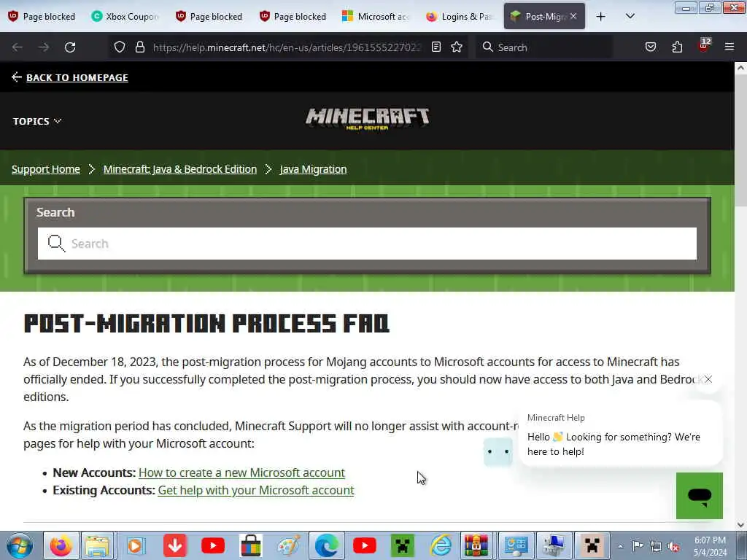Click the URL address bar
The image size is (747, 560).
287,47
